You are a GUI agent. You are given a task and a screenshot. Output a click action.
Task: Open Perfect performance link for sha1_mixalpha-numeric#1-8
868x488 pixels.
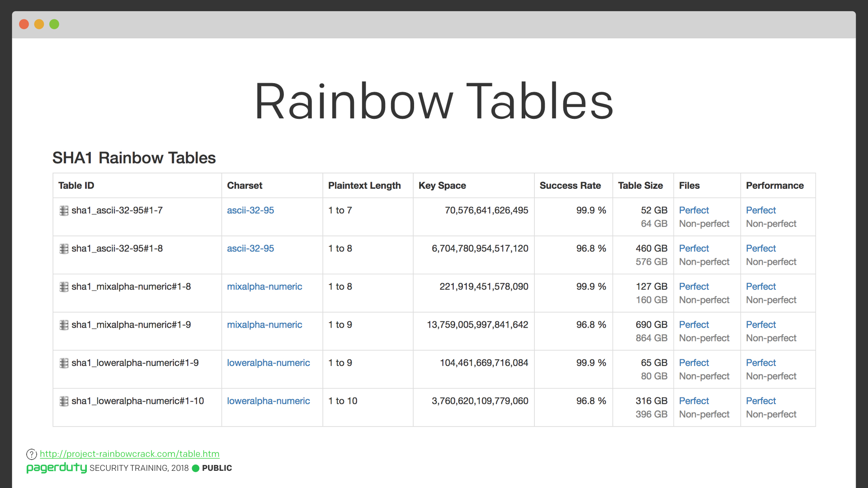(x=761, y=286)
